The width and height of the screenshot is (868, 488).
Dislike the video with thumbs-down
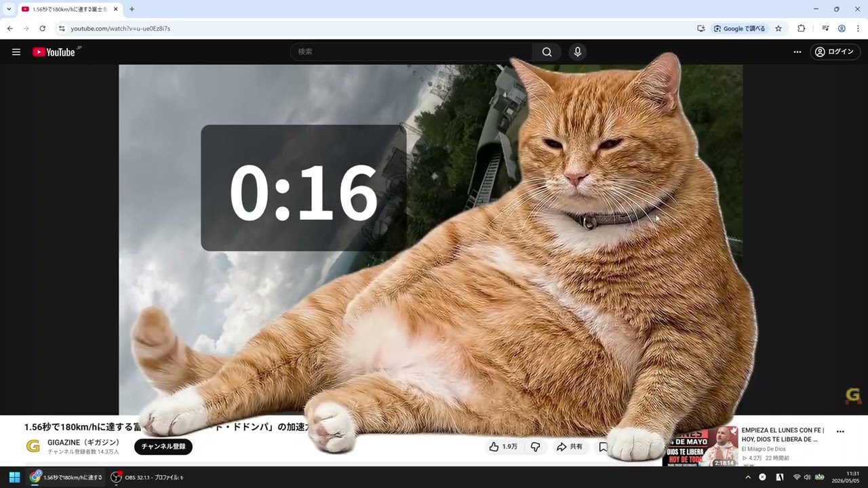[x=535, y=447]
